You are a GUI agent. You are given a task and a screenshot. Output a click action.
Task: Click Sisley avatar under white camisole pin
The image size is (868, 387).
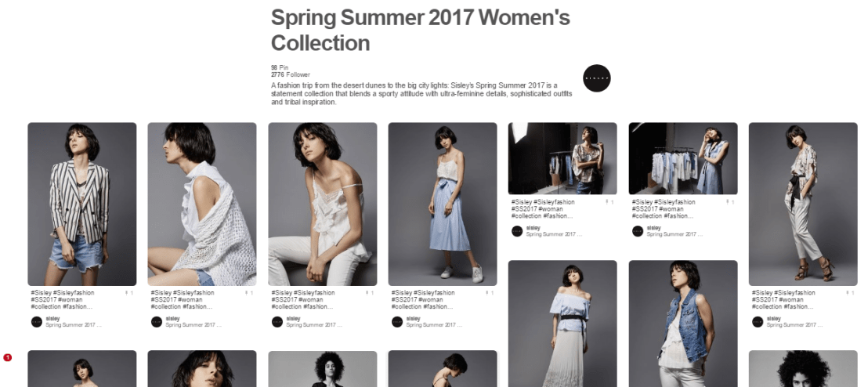pos(277,322)
